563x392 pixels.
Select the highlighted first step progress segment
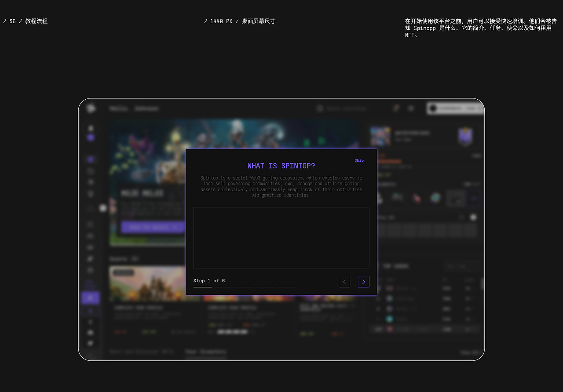pyautogui.click(x=203, y=287)
